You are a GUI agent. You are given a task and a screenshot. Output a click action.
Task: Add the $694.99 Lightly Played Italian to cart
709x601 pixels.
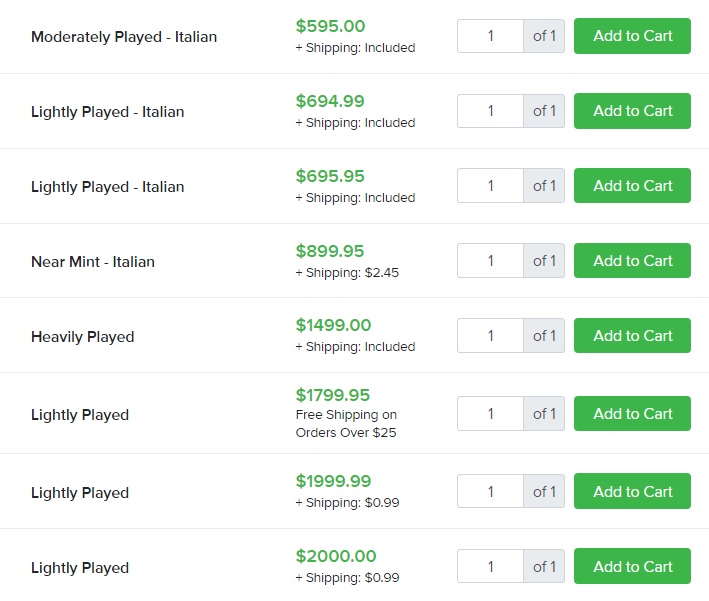[x=632, y=111]
